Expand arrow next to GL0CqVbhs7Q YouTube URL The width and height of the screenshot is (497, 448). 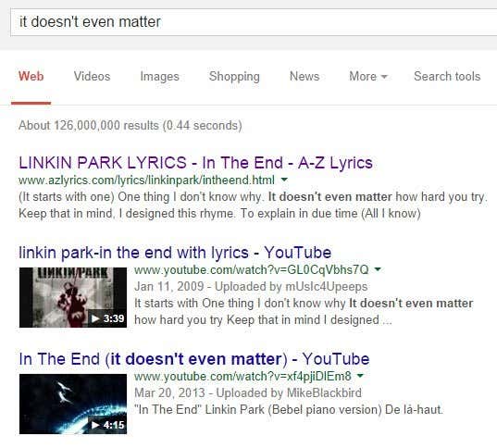tap(378, 269)
